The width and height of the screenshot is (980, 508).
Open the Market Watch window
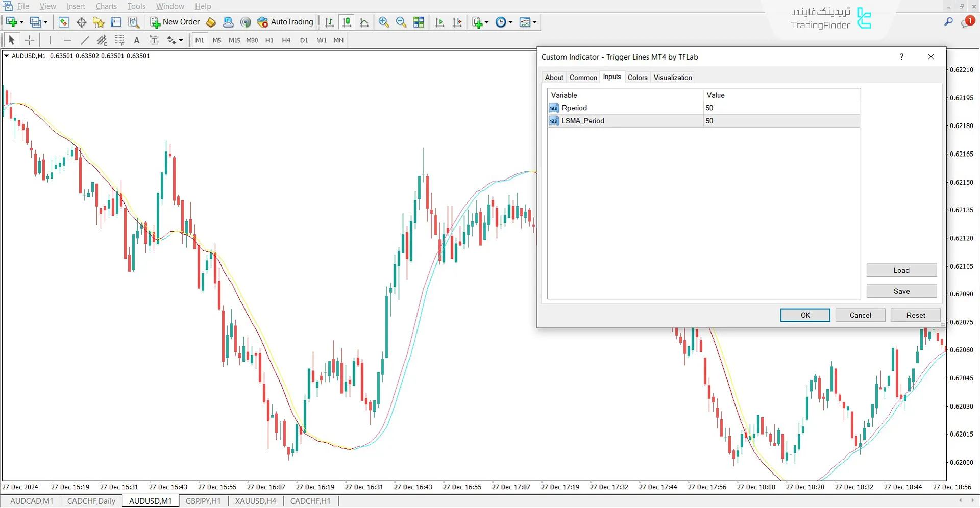[63, 22]
